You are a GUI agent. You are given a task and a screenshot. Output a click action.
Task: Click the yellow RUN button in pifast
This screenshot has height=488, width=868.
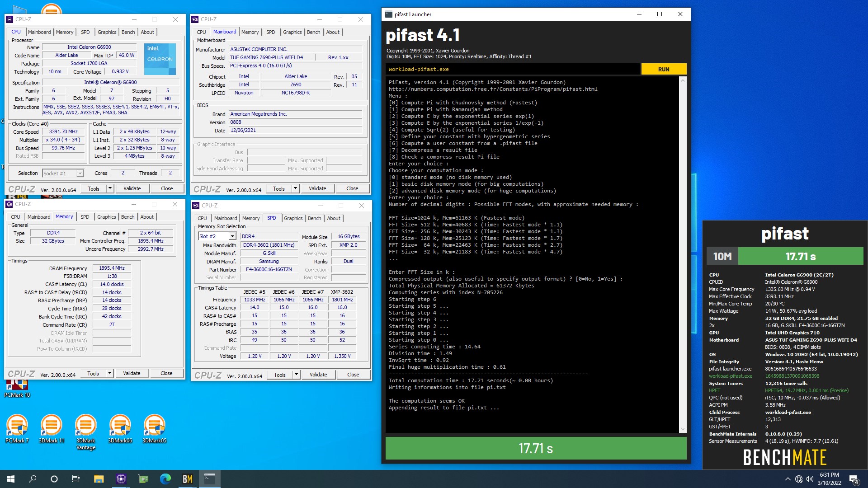[x=664, y=69]
